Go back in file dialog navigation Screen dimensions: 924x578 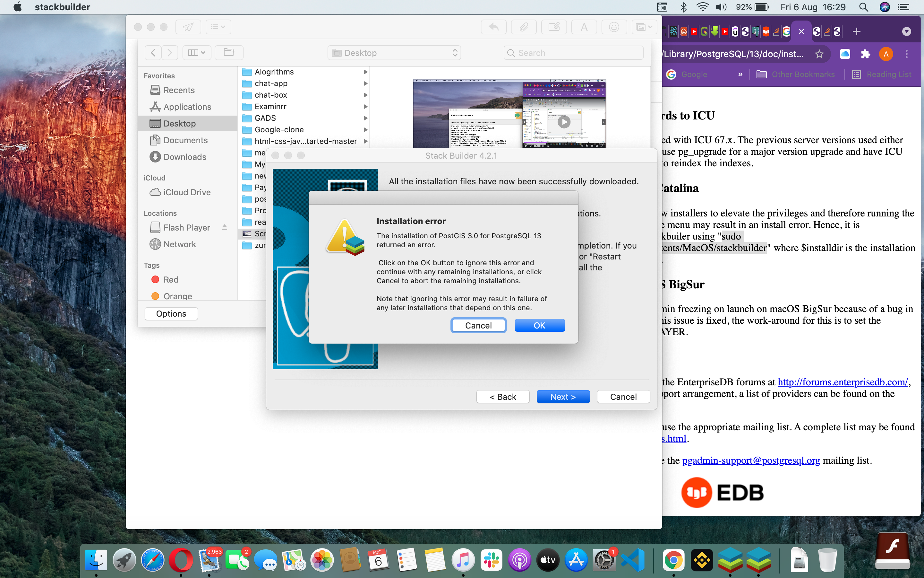(x=153, y=52)
